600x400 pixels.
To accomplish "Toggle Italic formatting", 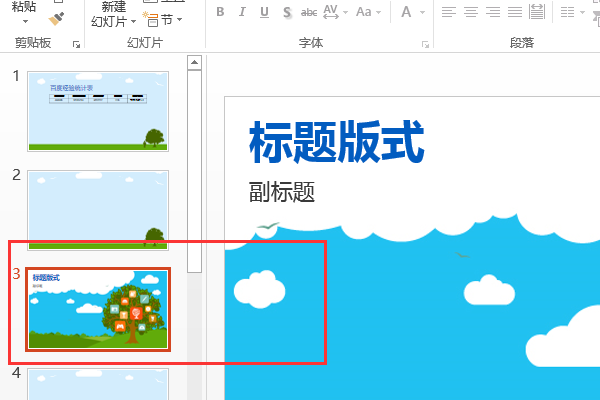I will (242, 12).
